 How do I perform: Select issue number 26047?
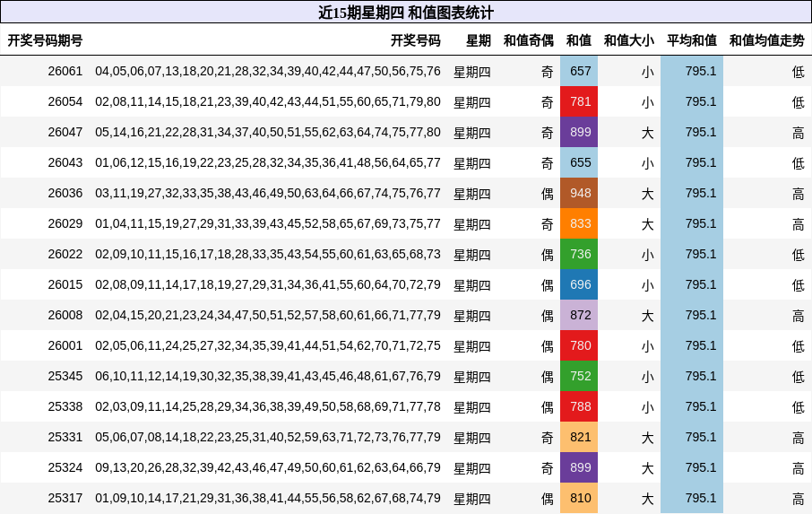coord(65,132)
